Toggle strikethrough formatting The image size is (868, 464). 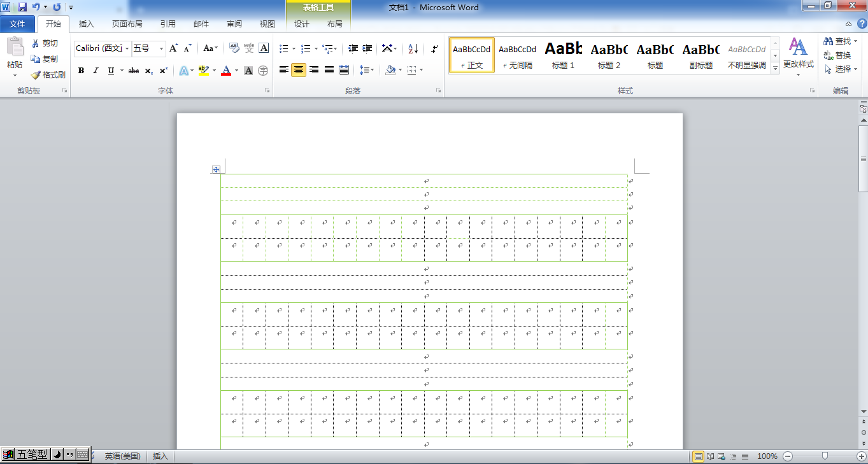click(x=134, y=71)
